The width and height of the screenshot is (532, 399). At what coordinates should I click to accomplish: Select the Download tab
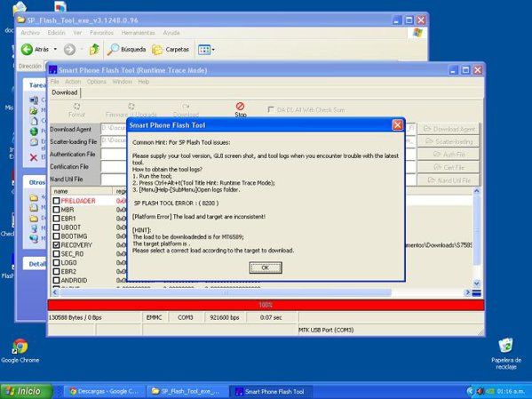click(x=65, y=92)
